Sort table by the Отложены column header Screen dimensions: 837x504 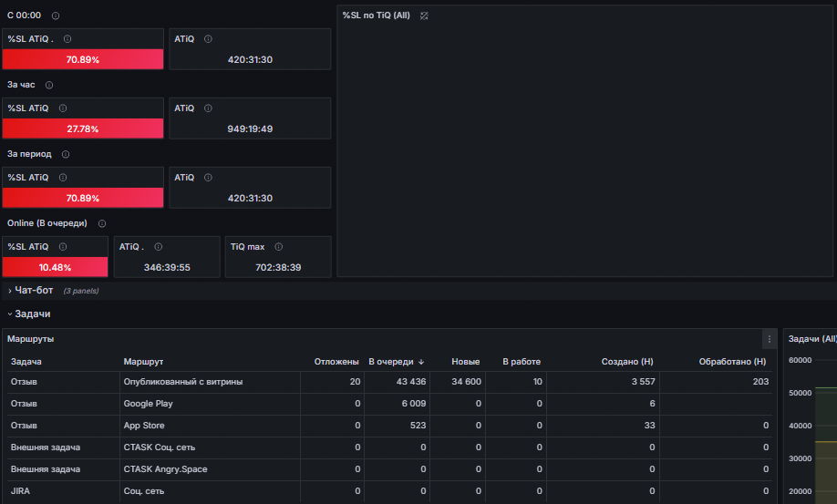[336, 362]
